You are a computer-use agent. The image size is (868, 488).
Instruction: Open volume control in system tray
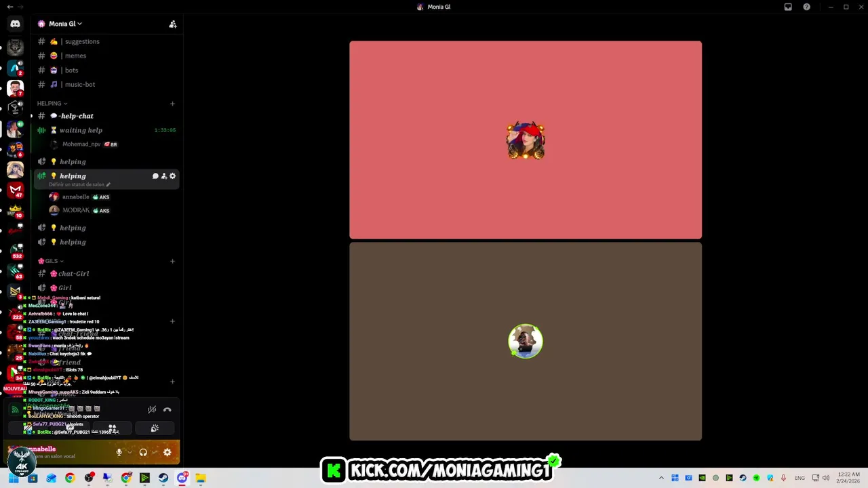[826, 478]
